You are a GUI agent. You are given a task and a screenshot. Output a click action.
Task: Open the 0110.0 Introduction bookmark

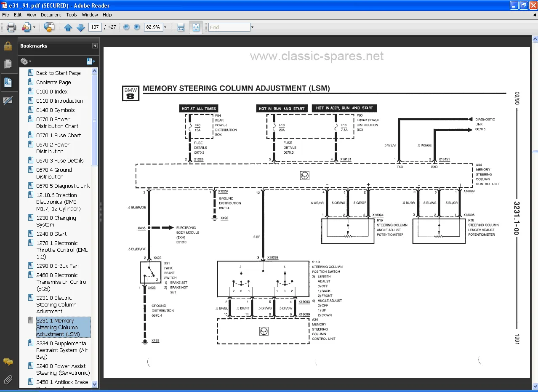[60, 101]
